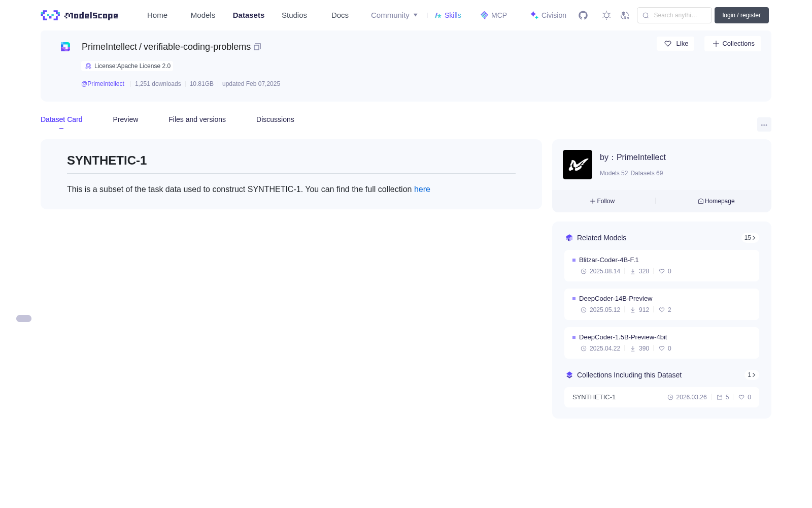
Task: Click the PrimeIntellect name in title
Action: point(109,47)
